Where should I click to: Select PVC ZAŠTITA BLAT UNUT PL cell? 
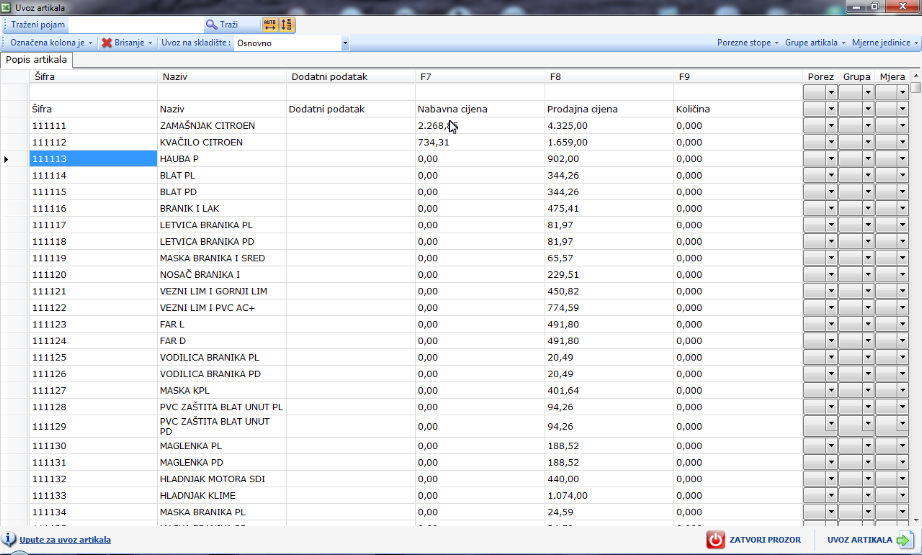pos(222,407)
